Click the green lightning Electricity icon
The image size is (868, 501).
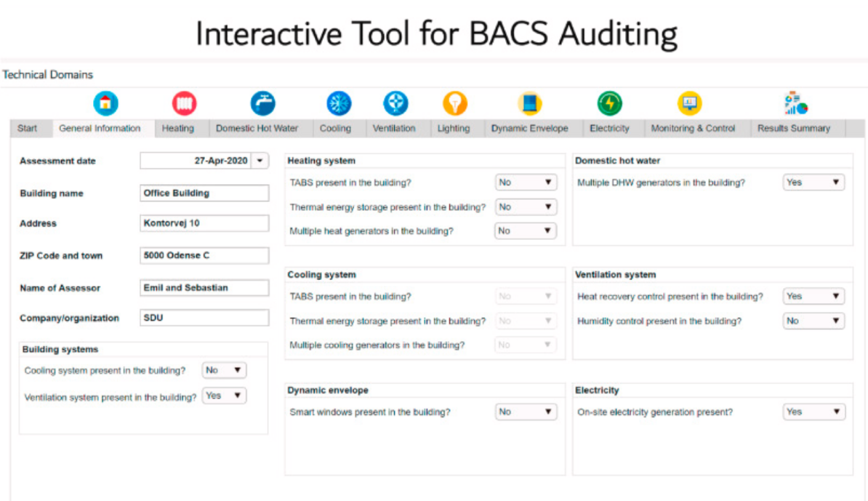coord(609,103)
